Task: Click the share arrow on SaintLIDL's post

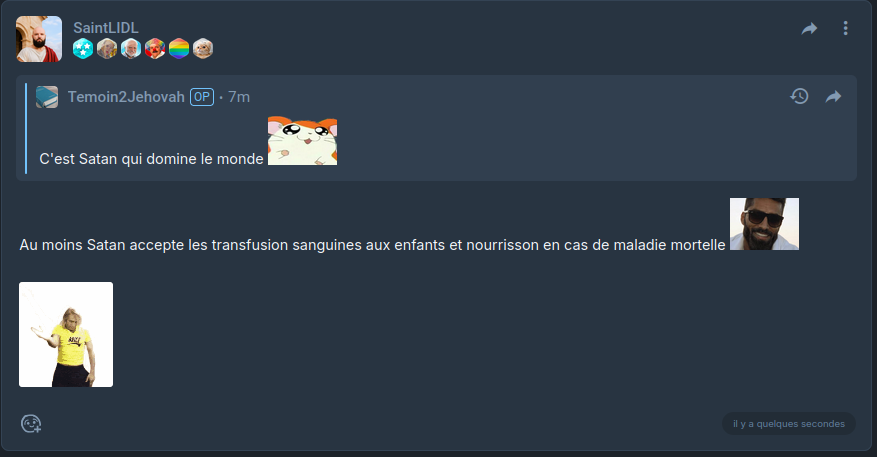Action: click(x=809, y=29)
